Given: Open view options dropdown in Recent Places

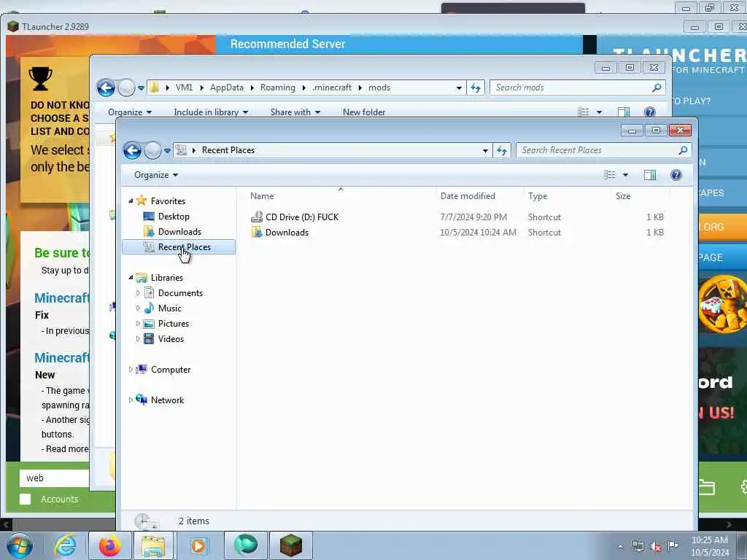Looking at the screenshot, I should pyautogui.click(x=625, y=175).
